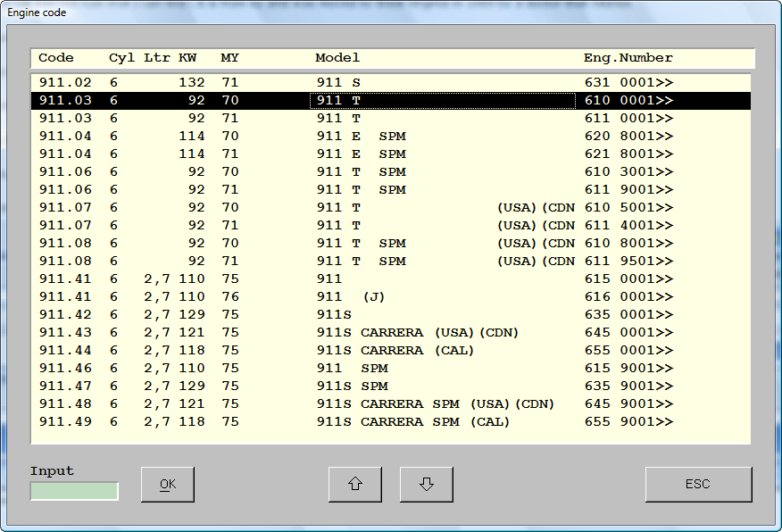Viewport: 782px width, 532px height.
Task: Select row 911.04 with engine number 620 8001>>
Action: tap(390, 136)
